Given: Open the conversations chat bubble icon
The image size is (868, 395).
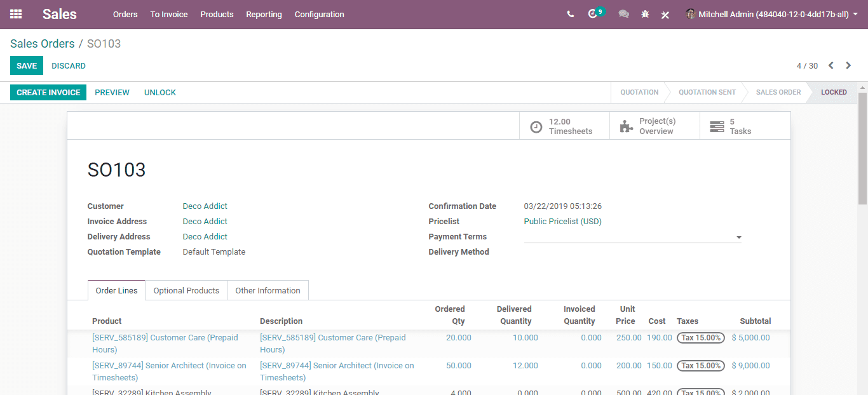Looking at the screenshot, I should (624, 14).
